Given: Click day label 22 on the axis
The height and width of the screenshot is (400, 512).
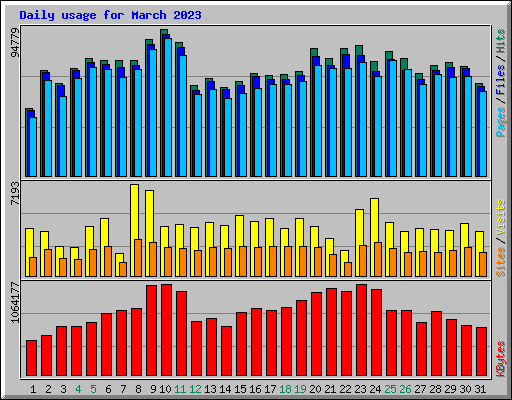Looking at the screenshot, I should (345, 389).
